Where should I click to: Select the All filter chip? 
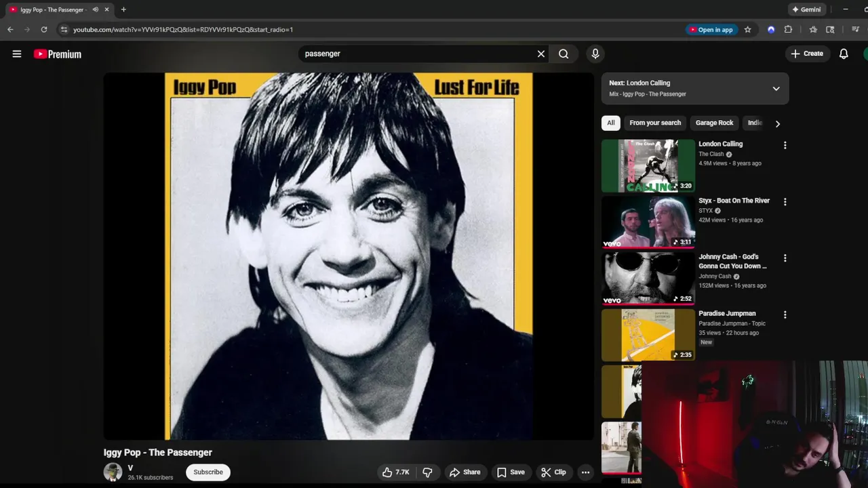(611, 123)
